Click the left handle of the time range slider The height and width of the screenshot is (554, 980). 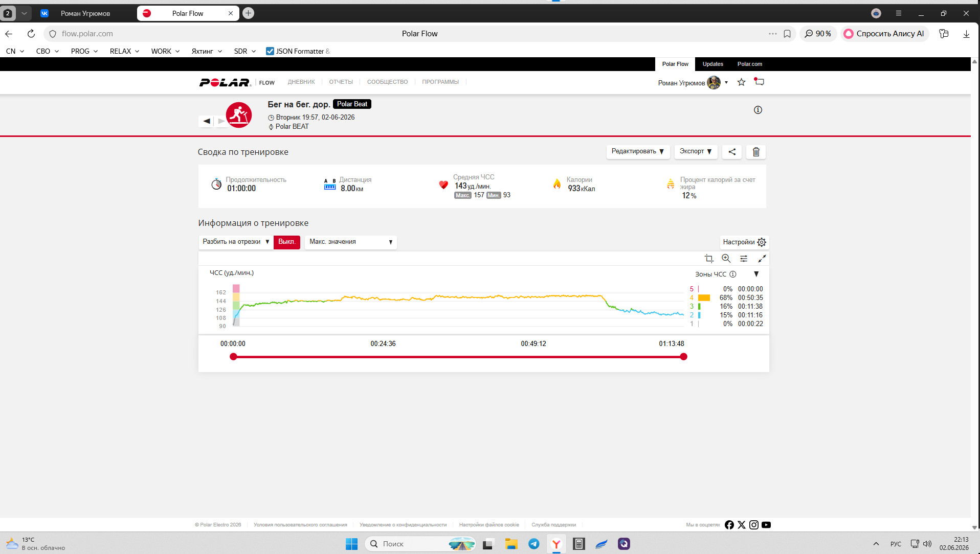pyautogui.click(x=233, y=357)
